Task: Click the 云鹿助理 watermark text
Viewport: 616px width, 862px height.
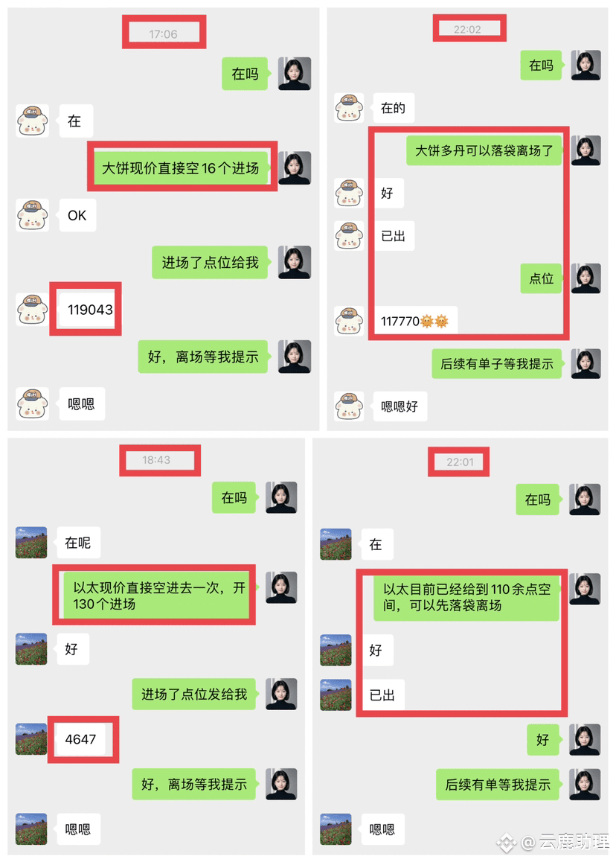Action: pyautogui.click(x=574, y=841)
